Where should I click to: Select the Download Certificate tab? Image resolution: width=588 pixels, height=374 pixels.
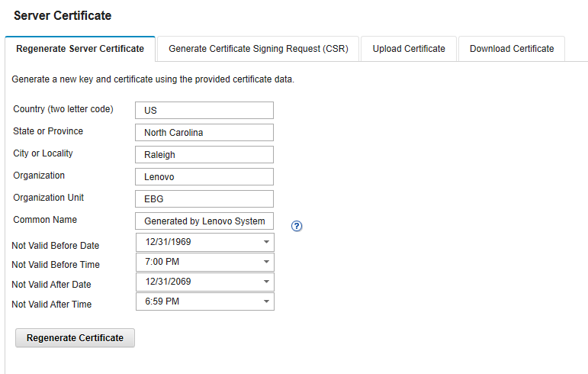tap(512, 49)
